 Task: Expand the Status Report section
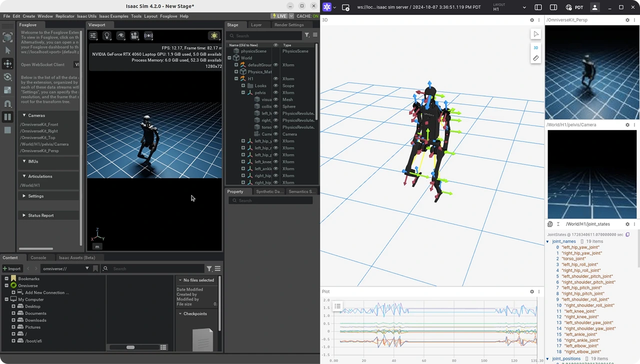click(x=24, y=215)
